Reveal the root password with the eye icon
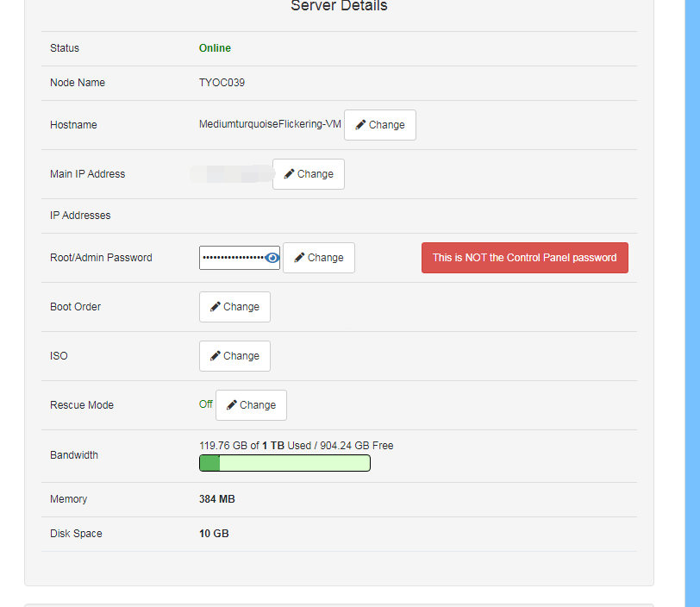Image resolution: width=700 pixels, height=607 pixels. [272, 258]
